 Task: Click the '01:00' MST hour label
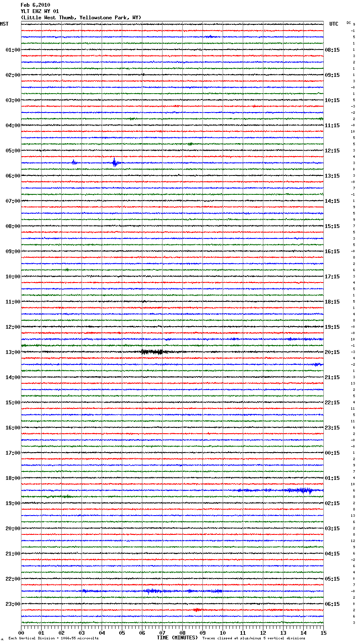pos(13,50)
